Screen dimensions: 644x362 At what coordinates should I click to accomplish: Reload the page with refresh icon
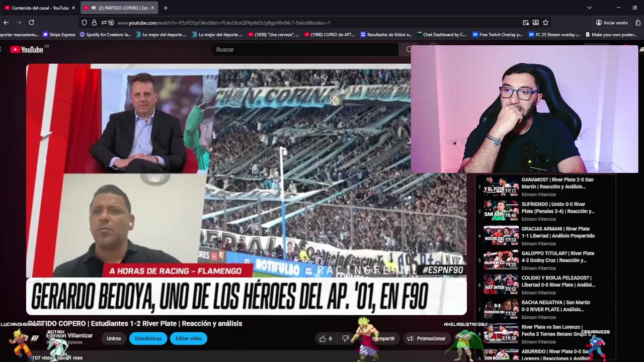coord(31,23)
